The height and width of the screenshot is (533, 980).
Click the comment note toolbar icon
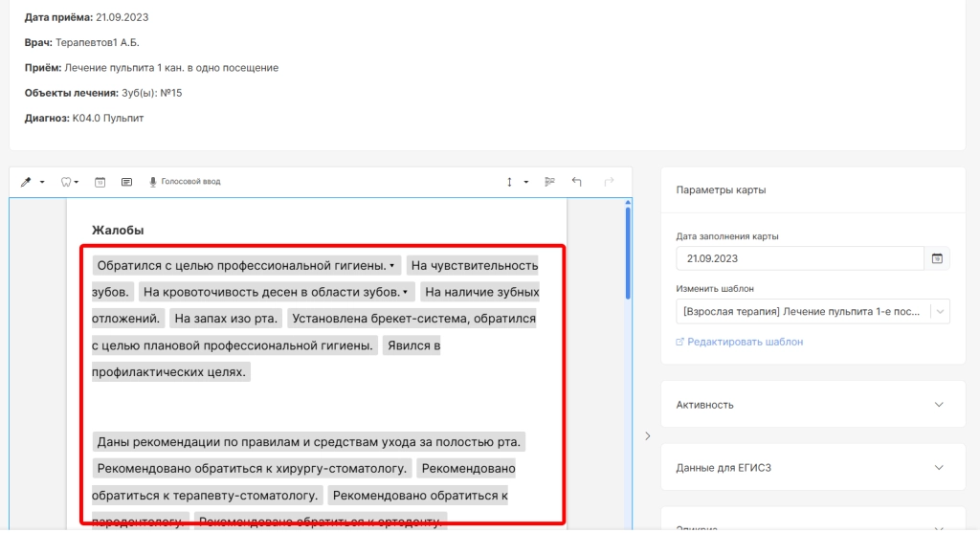tap(126, 182)
